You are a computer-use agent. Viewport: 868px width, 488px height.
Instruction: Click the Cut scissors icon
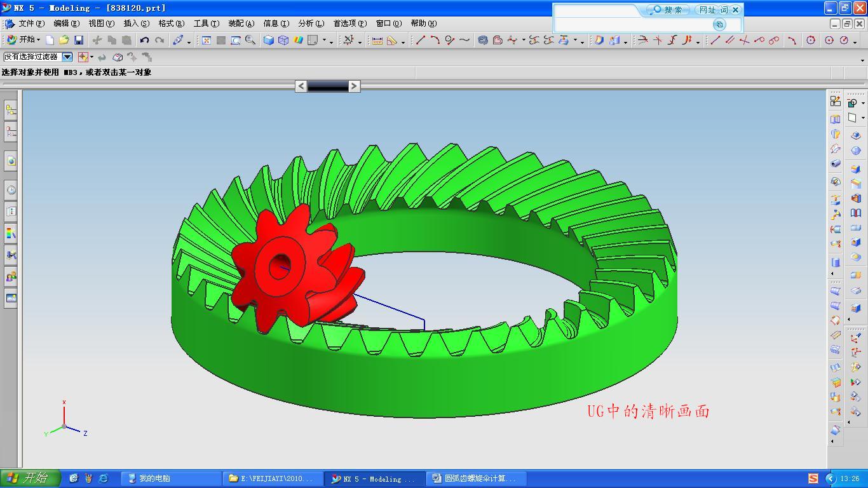[x=97, y=40]
